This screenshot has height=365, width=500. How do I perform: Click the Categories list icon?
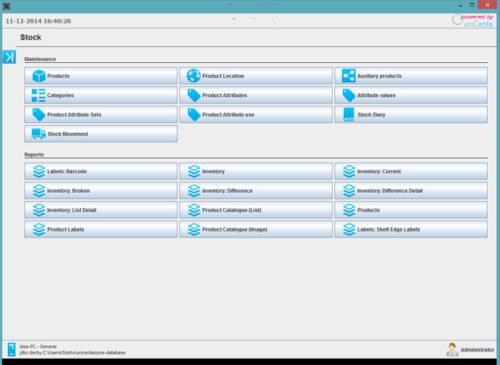point(39,95)
